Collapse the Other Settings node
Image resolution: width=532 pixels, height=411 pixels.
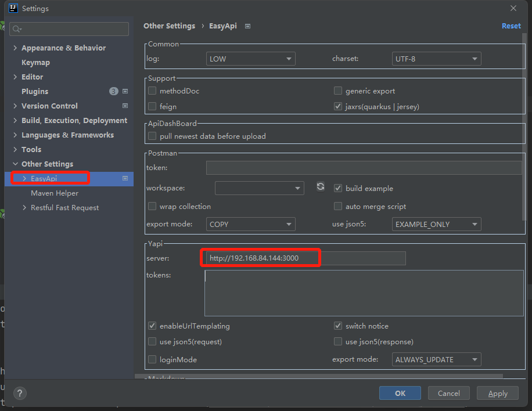coord(15,164)
